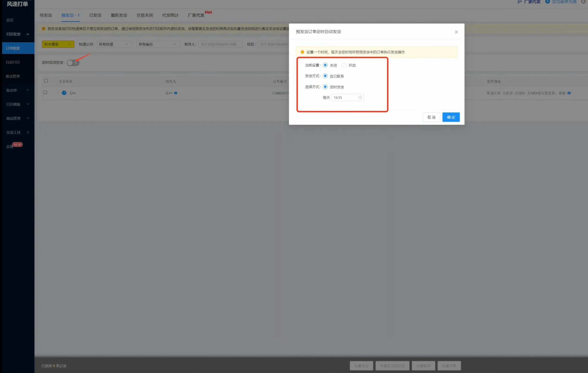Click the 批量发货 button
The height and width of the screenshot is (373, 588).
[361, 366]
